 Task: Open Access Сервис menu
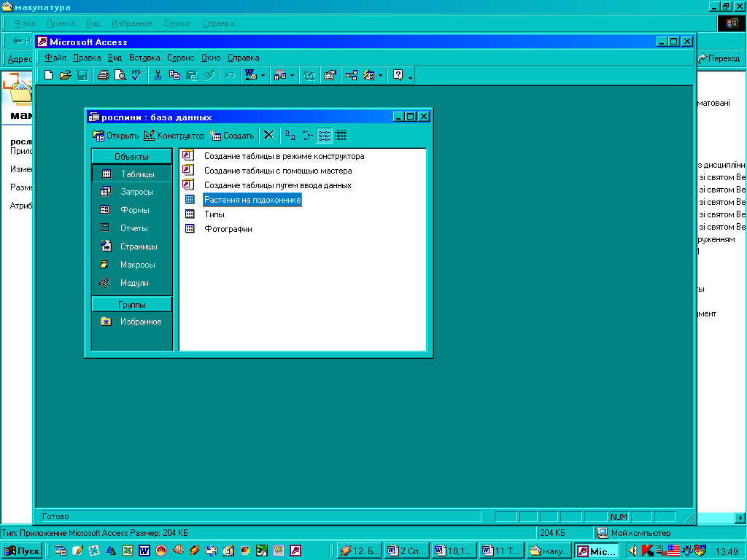[x=181, y=58]
